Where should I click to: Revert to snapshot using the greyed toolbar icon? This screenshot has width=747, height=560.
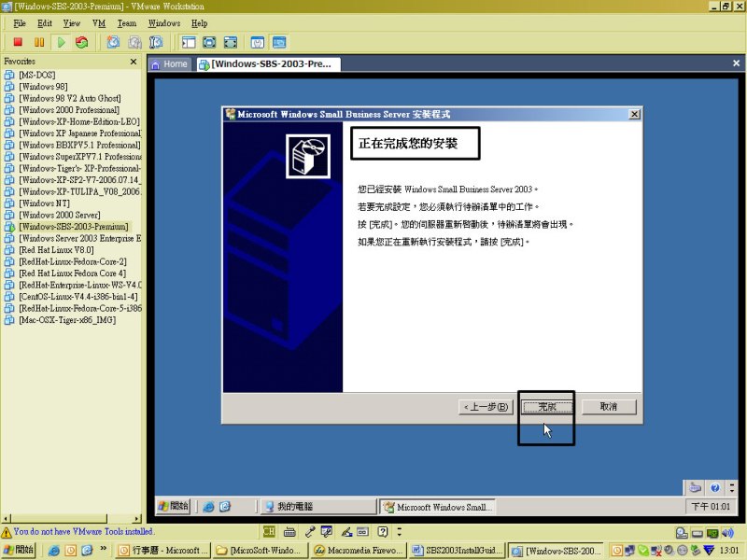[x=134, y=42]
